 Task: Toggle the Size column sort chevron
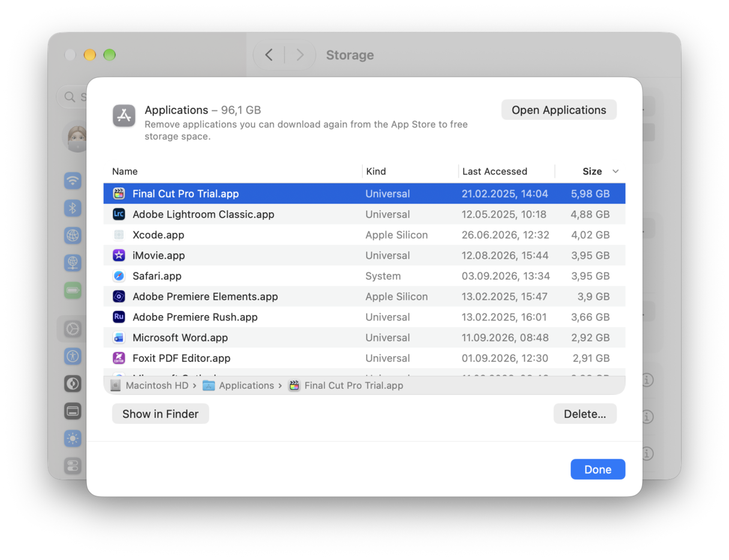coord(615,172)
